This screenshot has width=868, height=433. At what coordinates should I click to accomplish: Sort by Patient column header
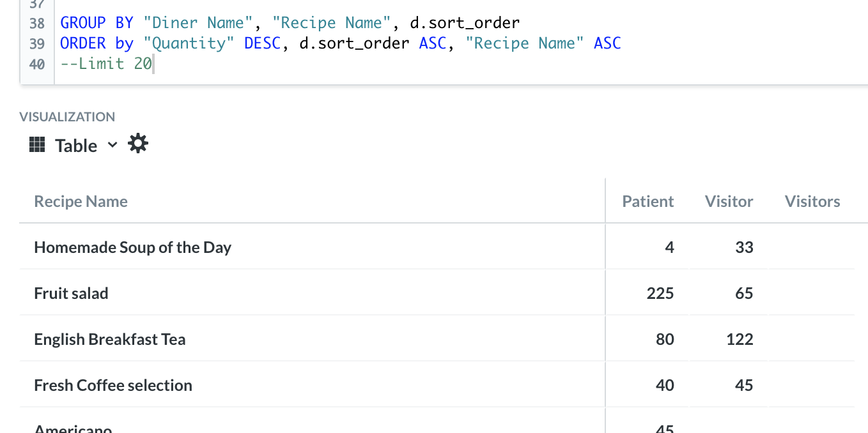647,201
